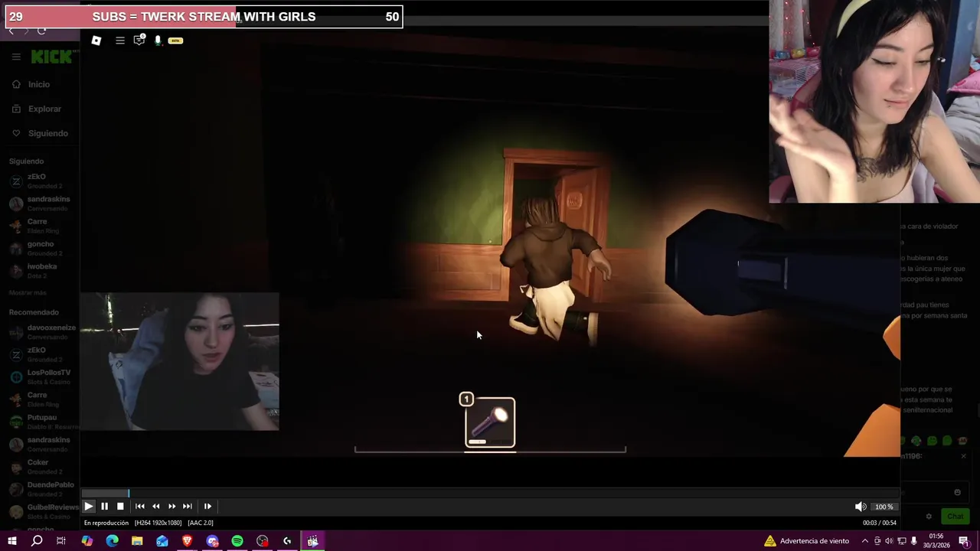The image size is (980, 551).
Task: Mute the player using the speaker icon
Action: (861, 507)
